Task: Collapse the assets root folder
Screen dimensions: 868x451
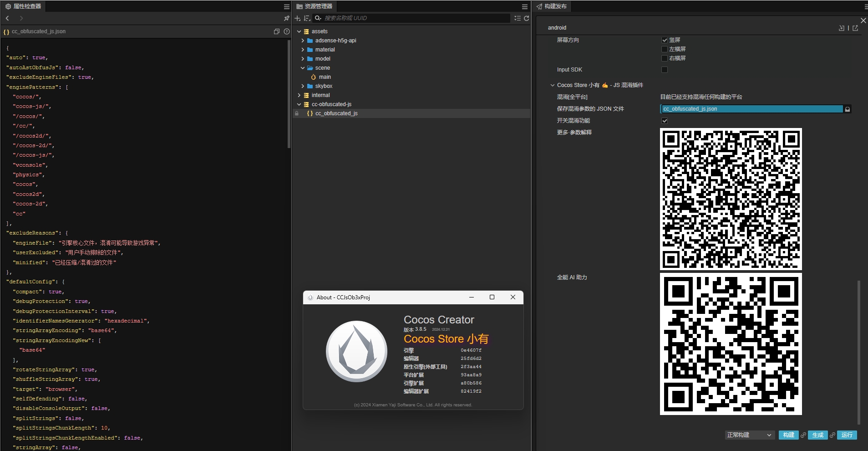Action: click(299, 31)
